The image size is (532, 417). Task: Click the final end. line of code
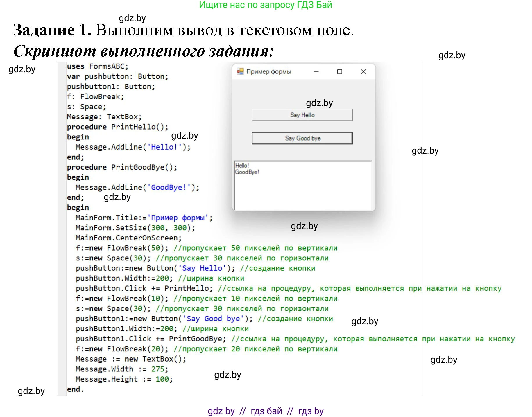click(75, 389)
